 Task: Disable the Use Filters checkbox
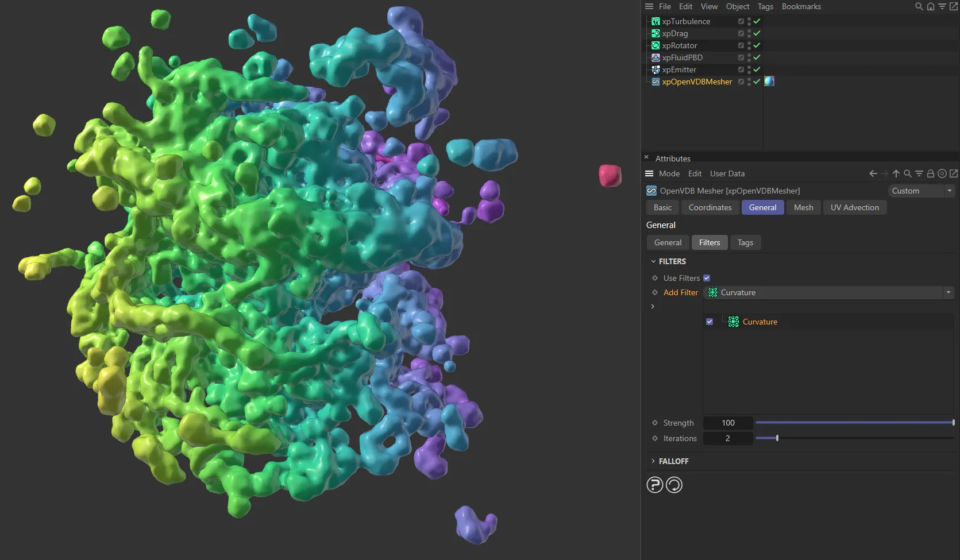point(707,278)
